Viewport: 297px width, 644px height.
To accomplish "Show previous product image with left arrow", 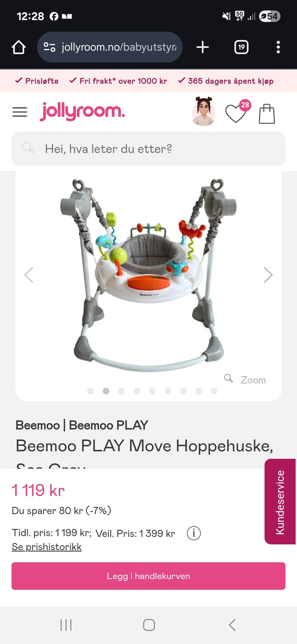I will coord(29,275).
